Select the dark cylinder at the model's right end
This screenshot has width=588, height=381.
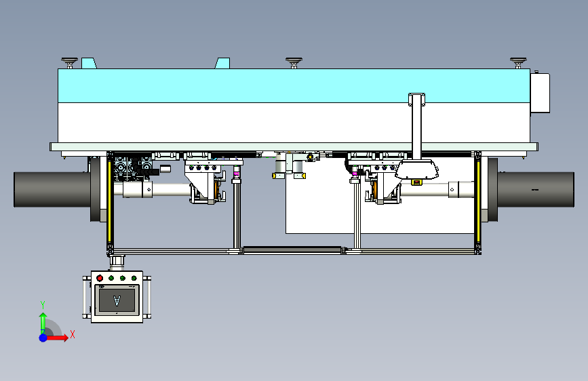(536, 189)
